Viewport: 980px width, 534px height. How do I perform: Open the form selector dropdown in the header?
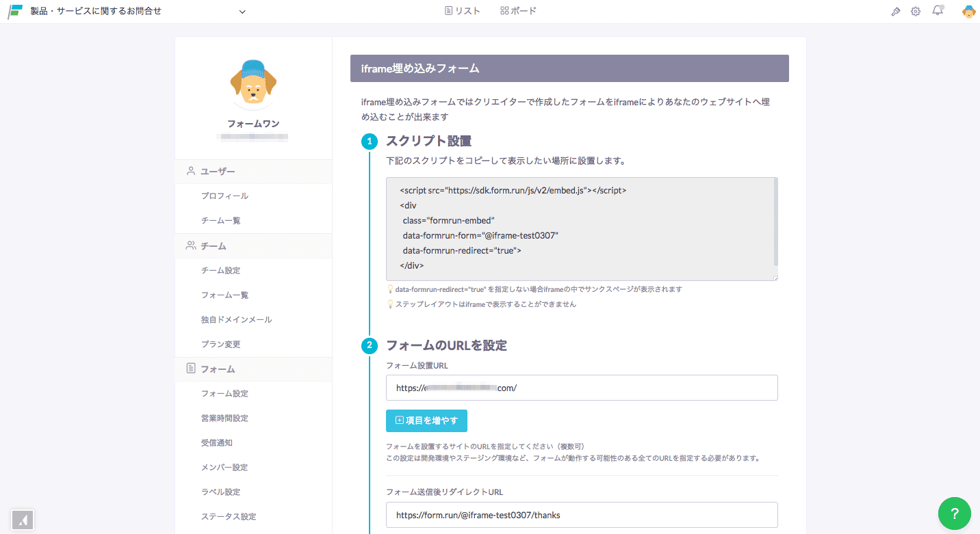click(x=241, y=11)
